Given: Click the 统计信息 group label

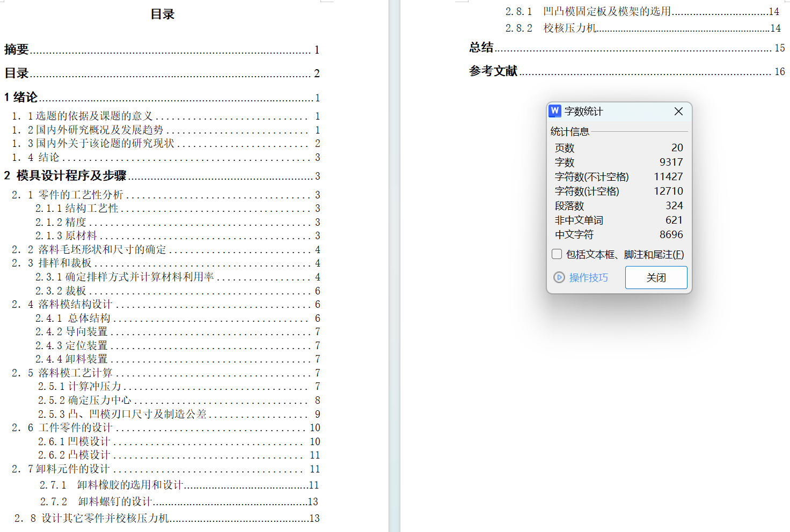Looking at the screenshot, I should tap(569, 131).
